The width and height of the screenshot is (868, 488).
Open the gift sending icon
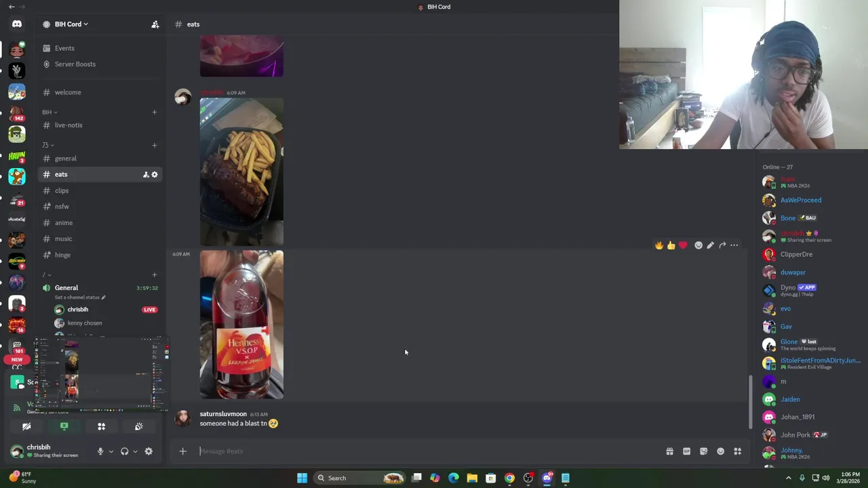coord(669,451)
